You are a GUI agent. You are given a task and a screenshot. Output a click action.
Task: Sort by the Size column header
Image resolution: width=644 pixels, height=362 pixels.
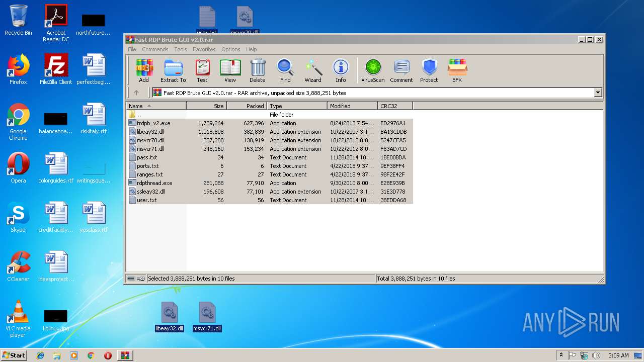tap(206, 106)
